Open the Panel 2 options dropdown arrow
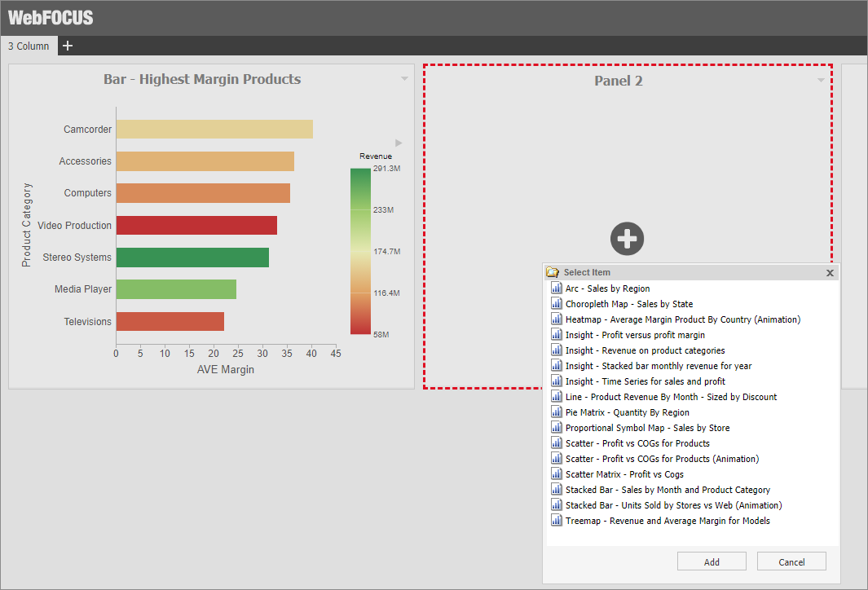Screen dimensions: 868x590 (x=821, y=79)
